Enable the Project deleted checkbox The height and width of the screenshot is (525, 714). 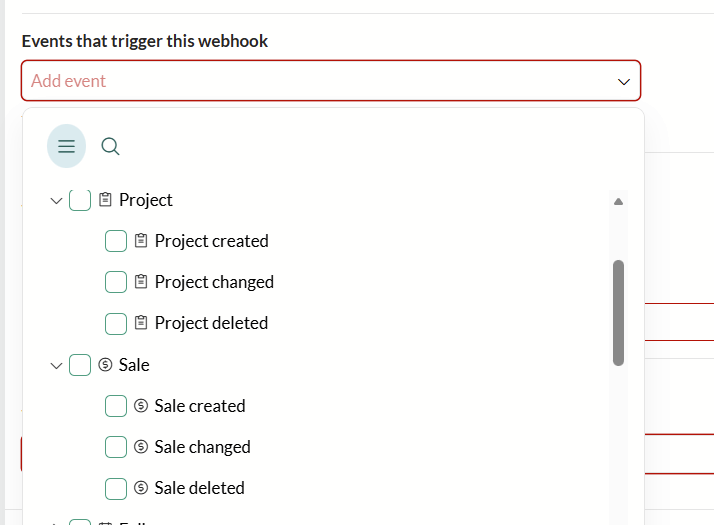click(x=116, y=324)
